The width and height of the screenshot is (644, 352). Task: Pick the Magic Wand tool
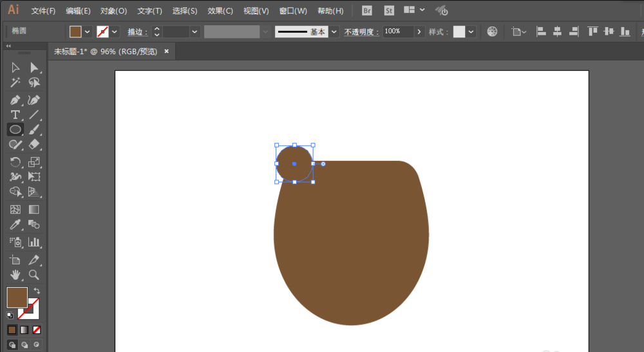[15, 82]
